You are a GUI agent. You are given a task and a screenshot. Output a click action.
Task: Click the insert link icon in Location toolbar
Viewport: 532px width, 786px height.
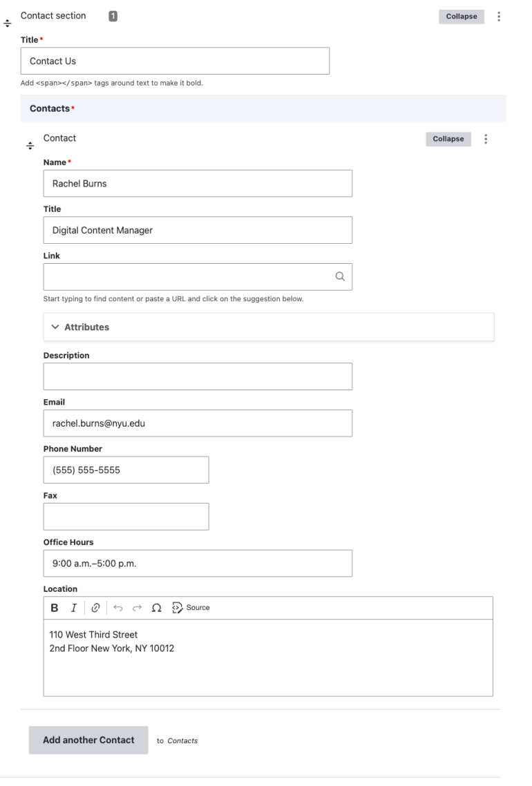95,608
